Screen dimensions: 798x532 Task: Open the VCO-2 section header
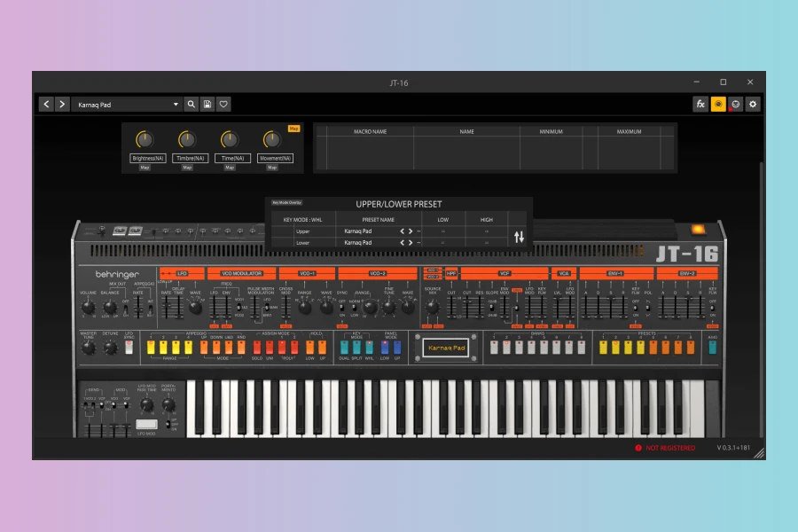point(378,273)
